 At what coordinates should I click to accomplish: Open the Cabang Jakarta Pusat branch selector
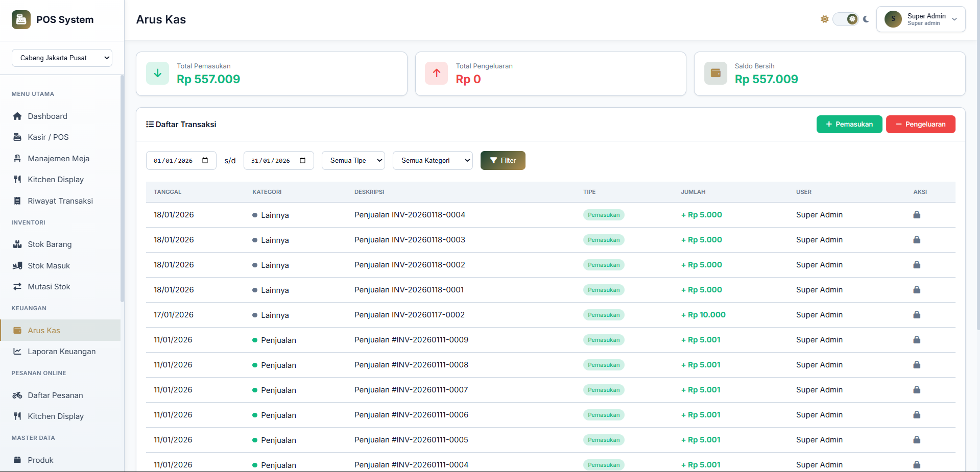pos(62,58)
